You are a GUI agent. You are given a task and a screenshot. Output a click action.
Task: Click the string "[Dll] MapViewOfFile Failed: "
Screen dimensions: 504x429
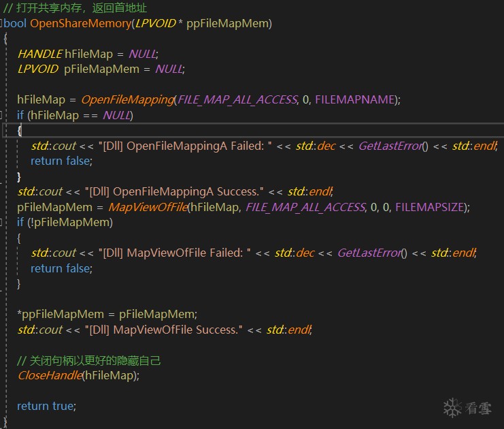(175, 253)
